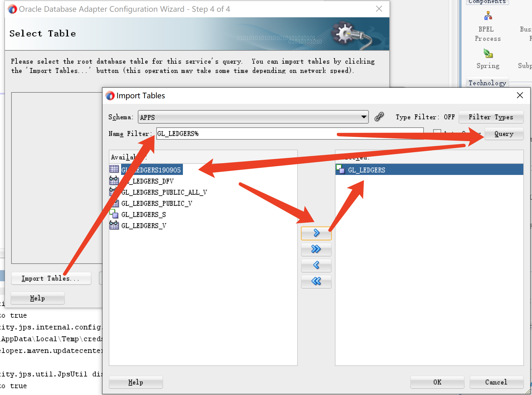Close the Oracle Database Adapter wizard
The width and height of the screenshot is (532, 395).
click(379, 9)
